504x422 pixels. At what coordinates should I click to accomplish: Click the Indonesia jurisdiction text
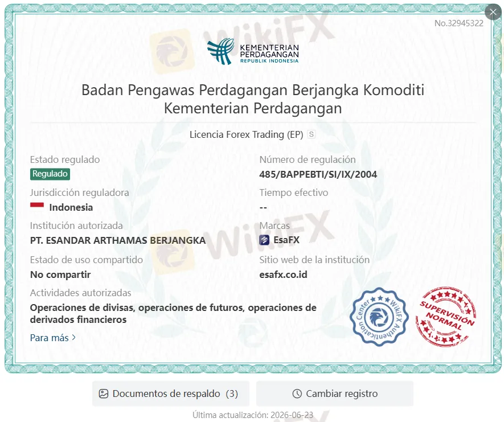[x=71, y=208]
